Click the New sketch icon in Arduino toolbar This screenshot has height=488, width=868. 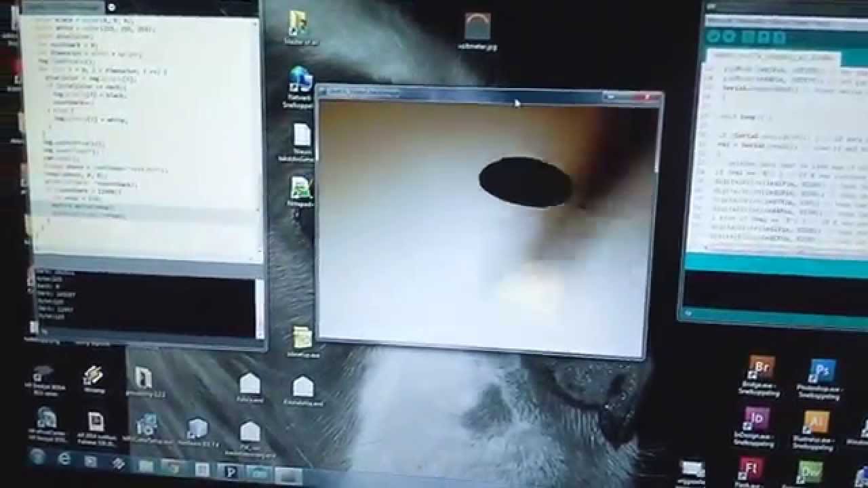(x=748, y=37)
